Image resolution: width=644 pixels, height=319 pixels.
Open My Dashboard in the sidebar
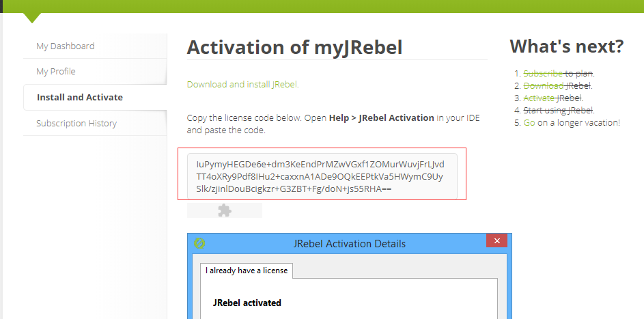[66, 46]
